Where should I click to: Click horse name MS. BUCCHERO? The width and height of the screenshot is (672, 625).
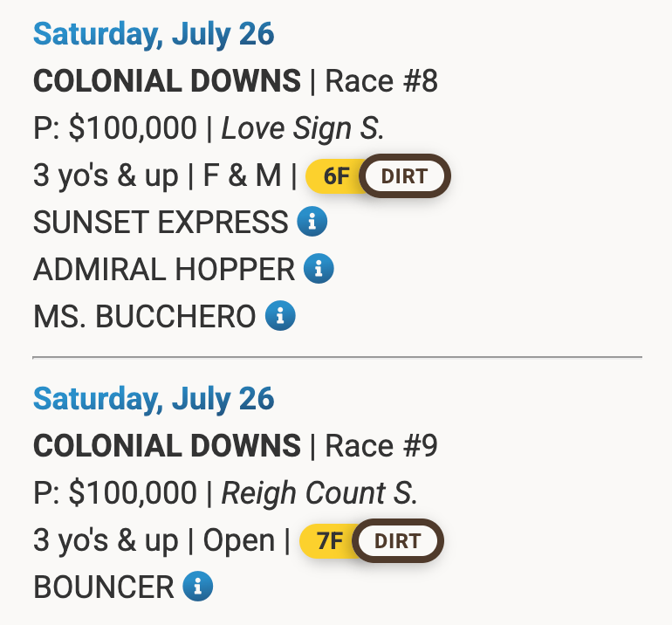(x=145, y=317)
